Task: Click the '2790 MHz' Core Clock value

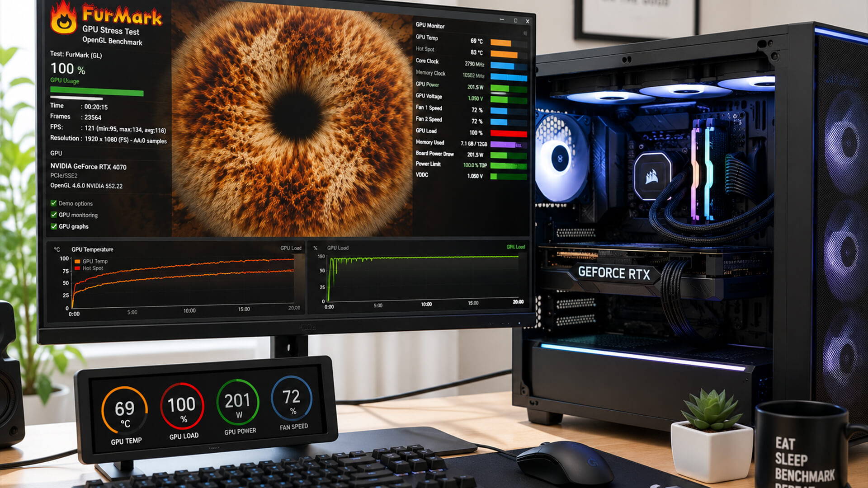Action: 475,64
